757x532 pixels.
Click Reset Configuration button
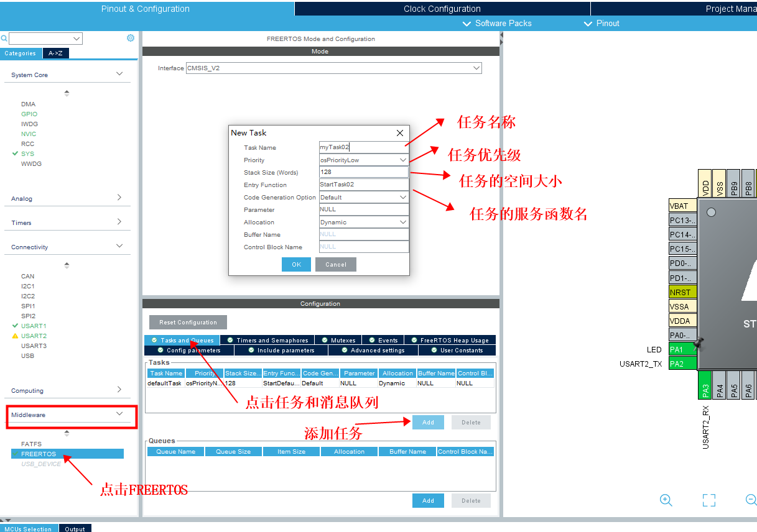pos(188,322)
